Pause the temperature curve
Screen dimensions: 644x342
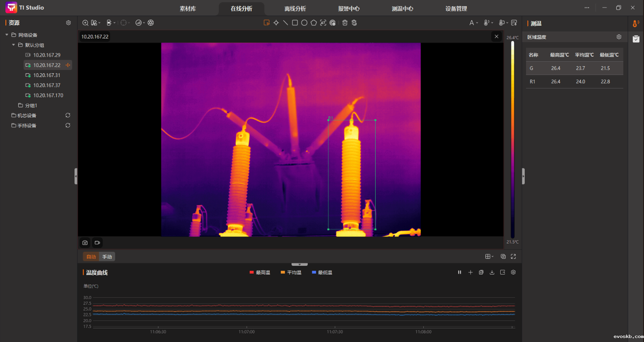click(x=460, y=272)
